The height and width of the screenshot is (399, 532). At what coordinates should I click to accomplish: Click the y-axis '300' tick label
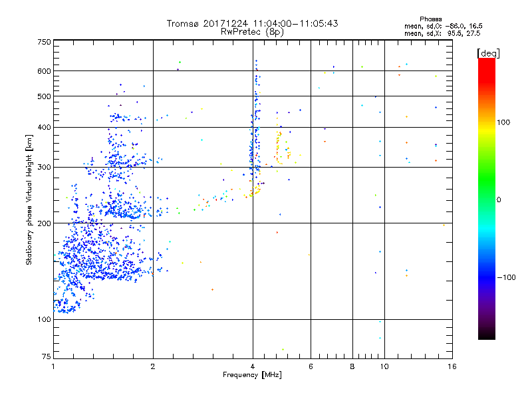pyautogui.click(x=44, y=168)
